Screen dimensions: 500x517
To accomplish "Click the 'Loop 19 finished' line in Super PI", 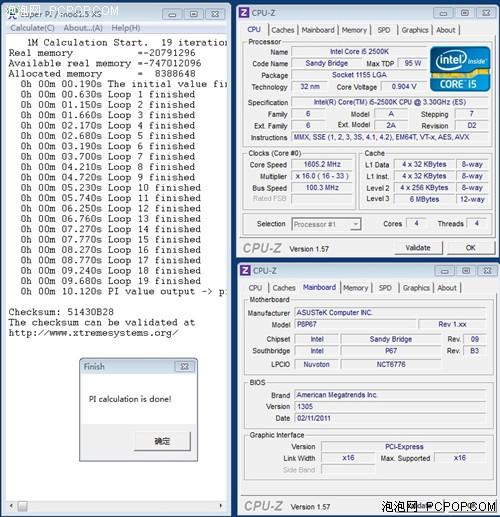I will (111, 281).
